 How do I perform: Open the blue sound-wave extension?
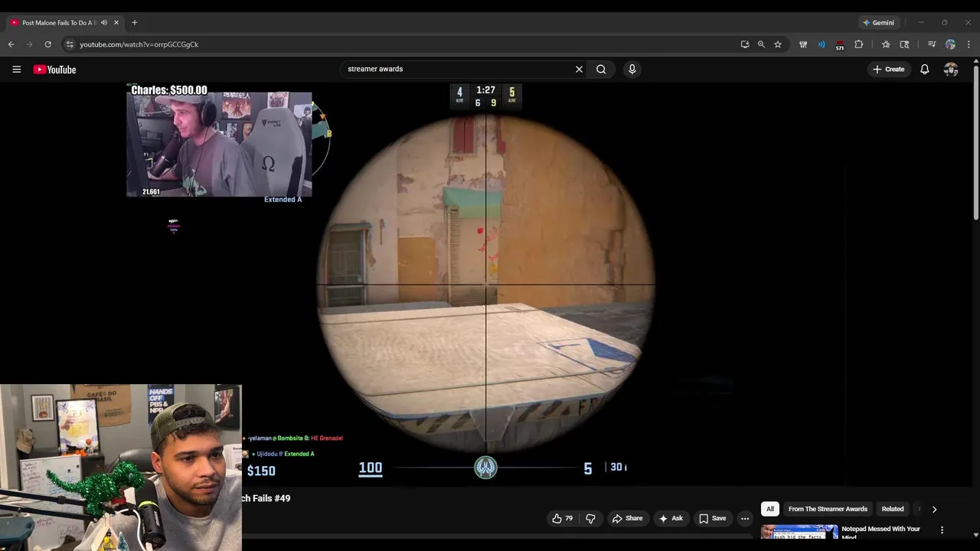pyautogui.click(x=822, y=44)
